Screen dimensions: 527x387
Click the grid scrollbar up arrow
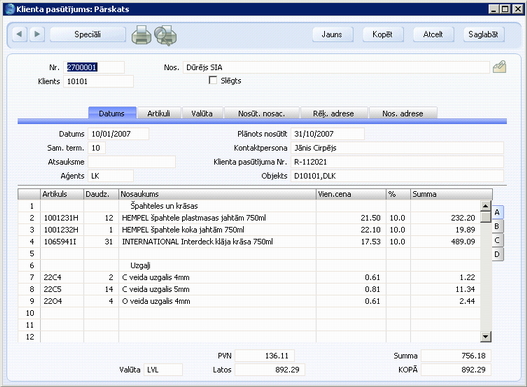point(486,205)
